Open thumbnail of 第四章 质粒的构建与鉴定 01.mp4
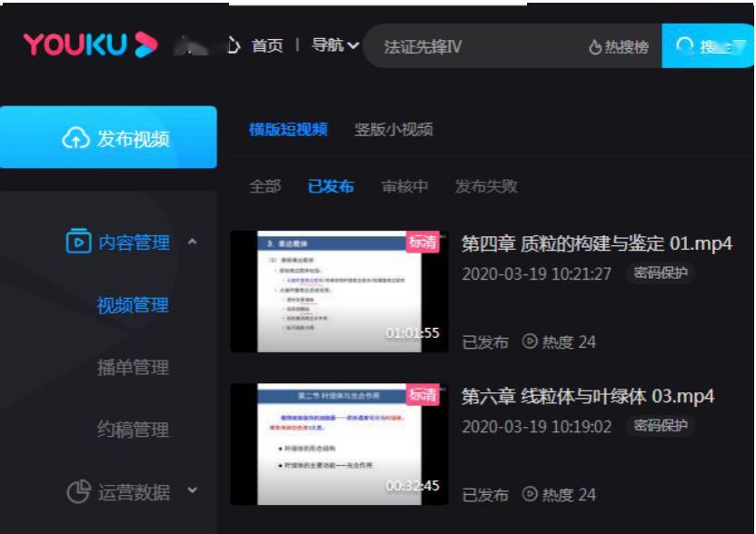 click(x=339, y=292)
